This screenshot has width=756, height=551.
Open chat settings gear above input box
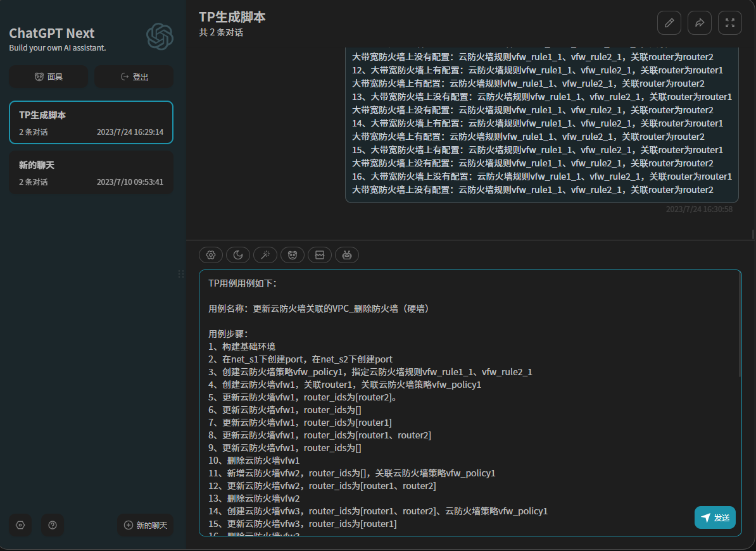coord(211,255)
